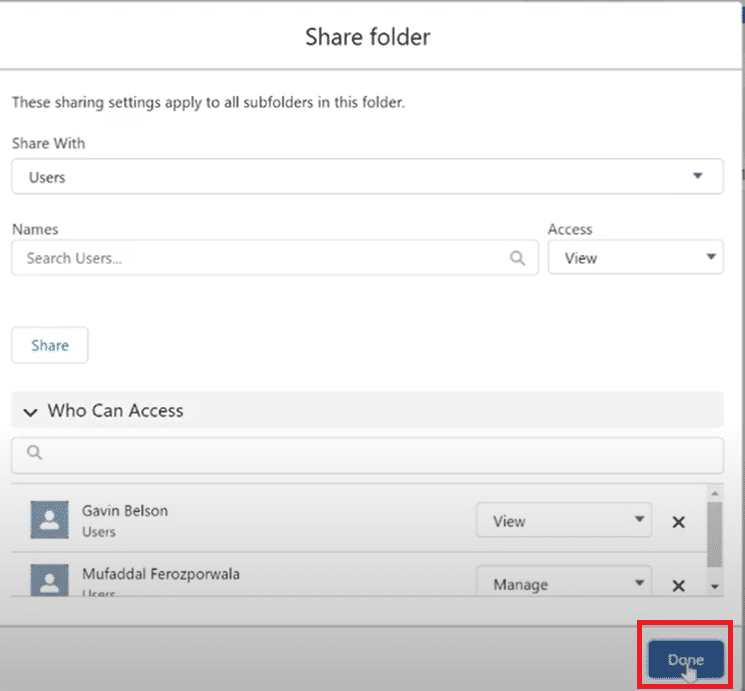Click the magnifier icon in Who Can Access search
The image size is (745, 691).
tap(34, 452)
